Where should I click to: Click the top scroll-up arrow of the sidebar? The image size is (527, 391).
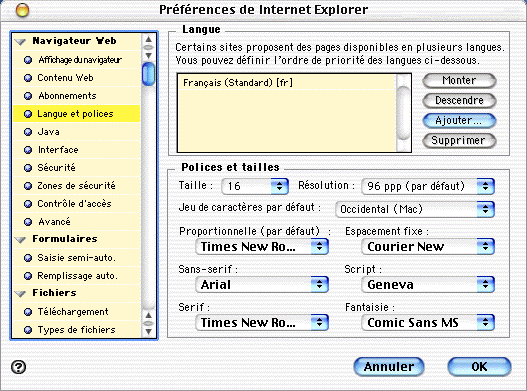[x=149, y=40]
